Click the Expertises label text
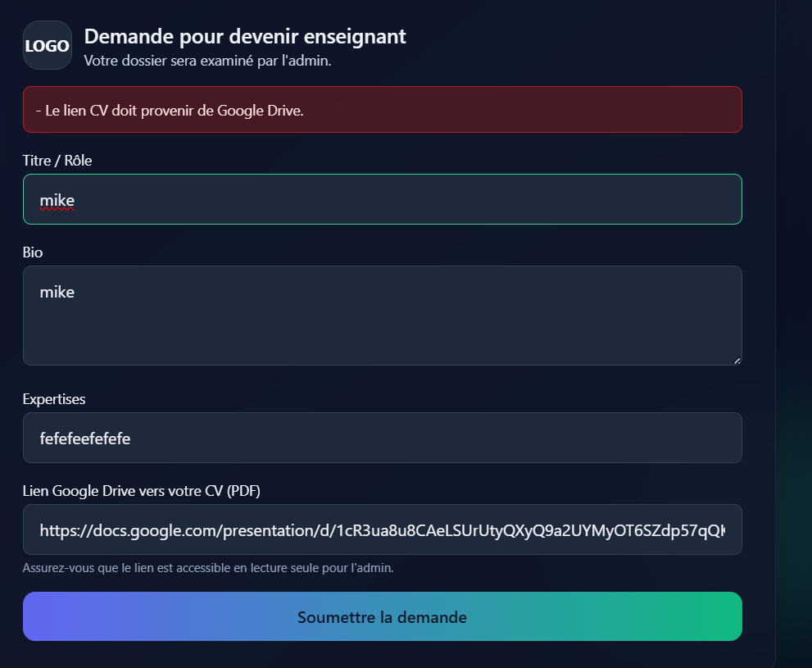This screenshot has height=668, width=812. click(x=54, y=399)
